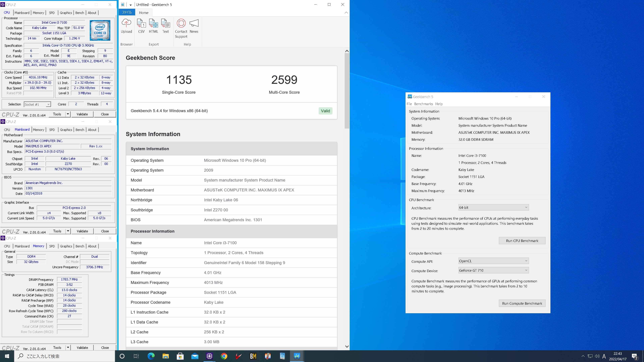Click Close button in bottom CPU-Z window
This screenshot has width=644, height=362.
[x=105, y=348]
